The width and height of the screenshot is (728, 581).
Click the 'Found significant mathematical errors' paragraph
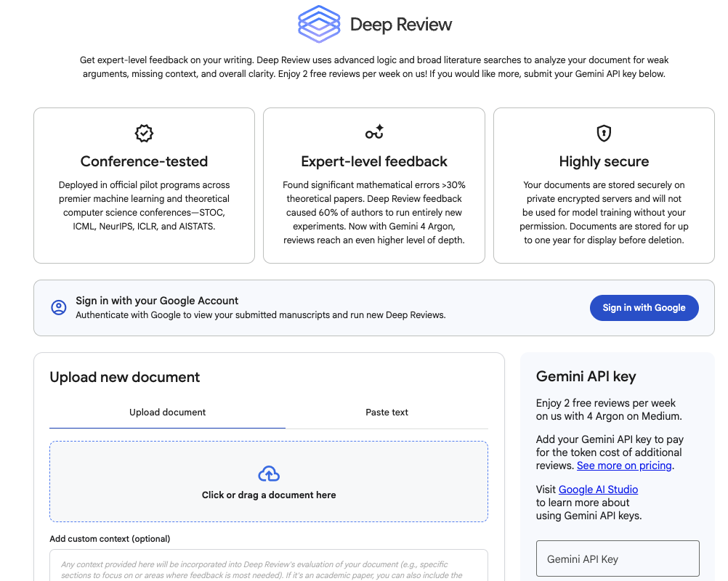(373, 213)
